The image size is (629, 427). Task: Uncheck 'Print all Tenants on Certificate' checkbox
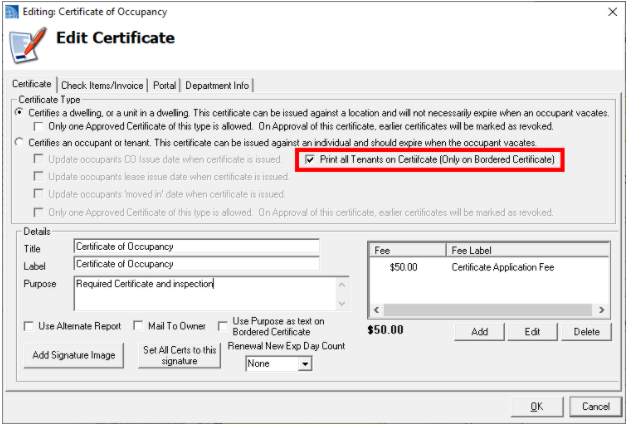(309, 159)
